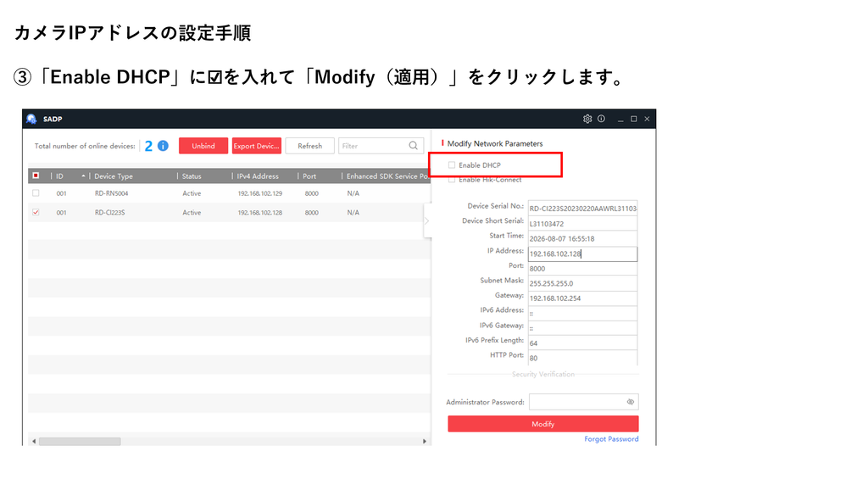
Task: Select the RD-RN5004 device name cell
Action: [111, 193]
